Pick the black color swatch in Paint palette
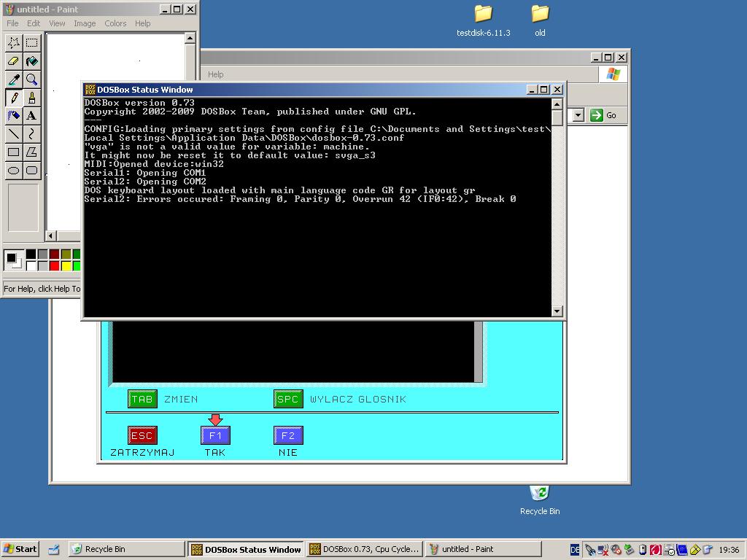 [31, 254]
